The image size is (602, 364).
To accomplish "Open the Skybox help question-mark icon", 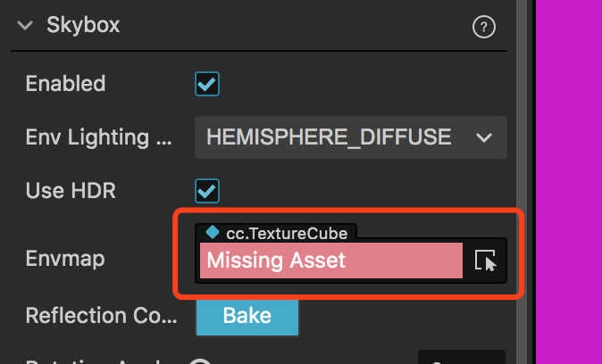I will coord(483,28).
